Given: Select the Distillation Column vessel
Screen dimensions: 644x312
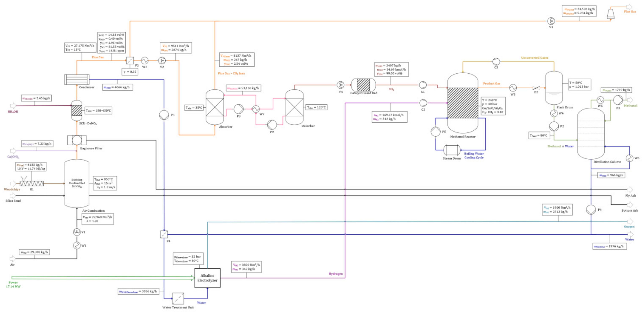Looking at the screenshot, I should pos(591,134).
